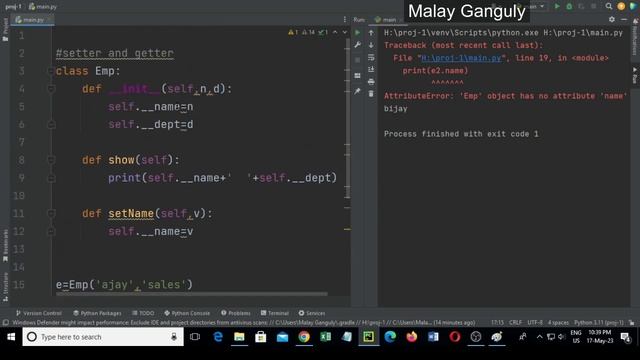Click the JetBrains icon at the top-right corner
The height and width of the screenshot is (360, 640).
tap(633, 6)
